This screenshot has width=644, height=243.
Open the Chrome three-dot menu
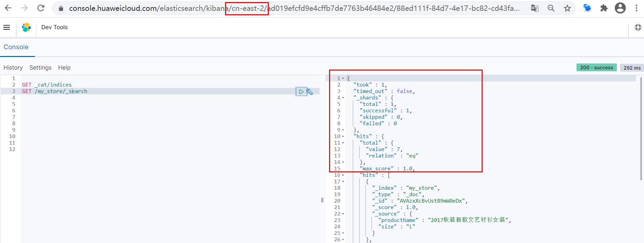[637, 8]
